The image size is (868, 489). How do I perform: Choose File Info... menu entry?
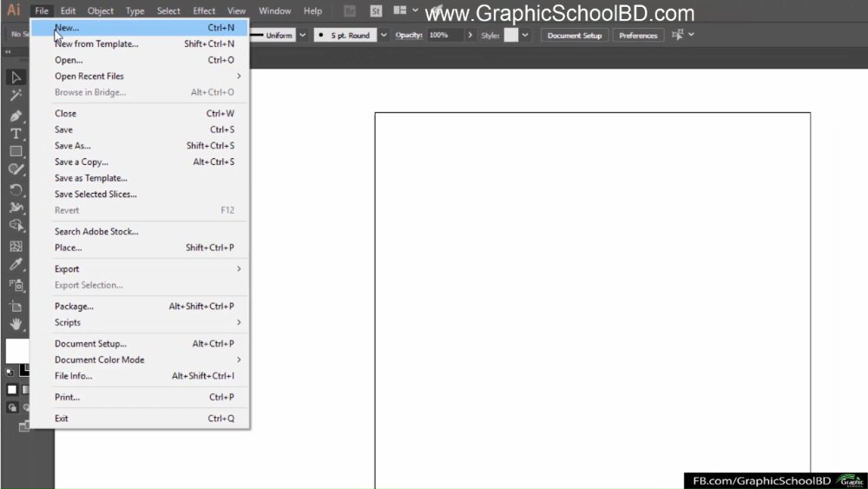point(139,376)
